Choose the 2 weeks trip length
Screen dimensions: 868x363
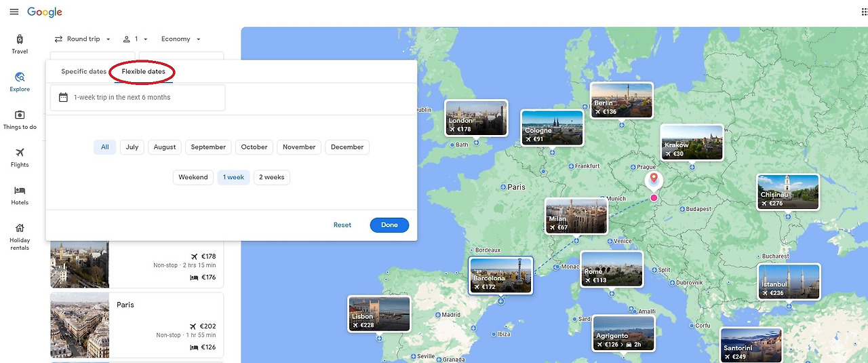click(x=272, y=177)
